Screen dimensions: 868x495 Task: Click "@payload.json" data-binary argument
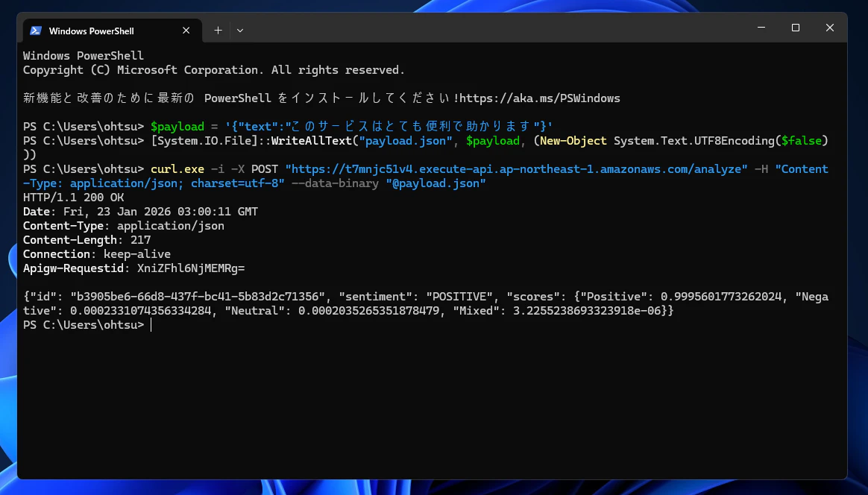[435, 183]
